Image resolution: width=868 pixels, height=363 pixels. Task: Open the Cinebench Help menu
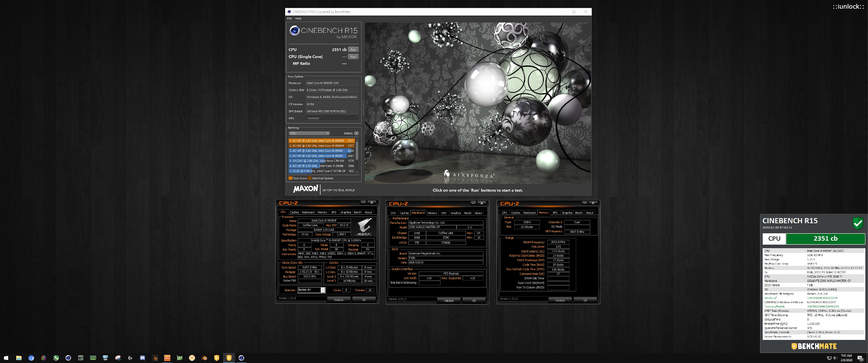298,19
